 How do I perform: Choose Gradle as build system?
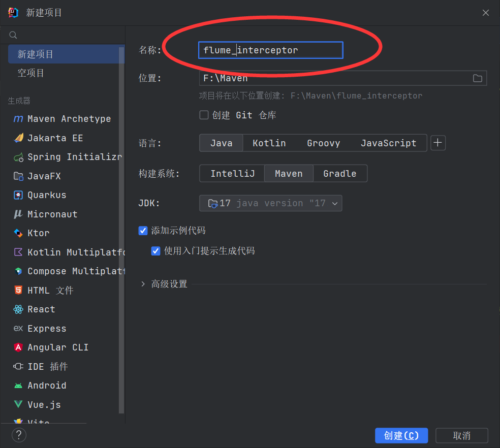340,174
